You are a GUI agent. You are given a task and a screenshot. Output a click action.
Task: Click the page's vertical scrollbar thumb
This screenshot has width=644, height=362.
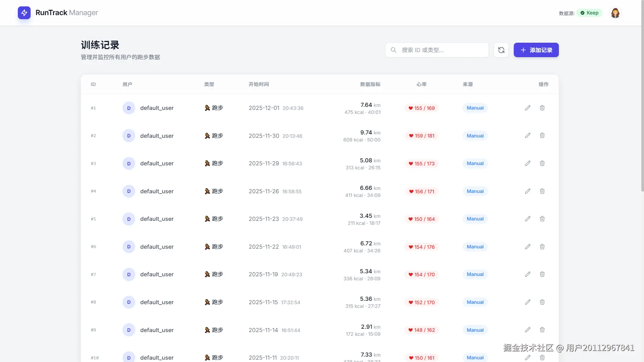click(x=642, y=101)
